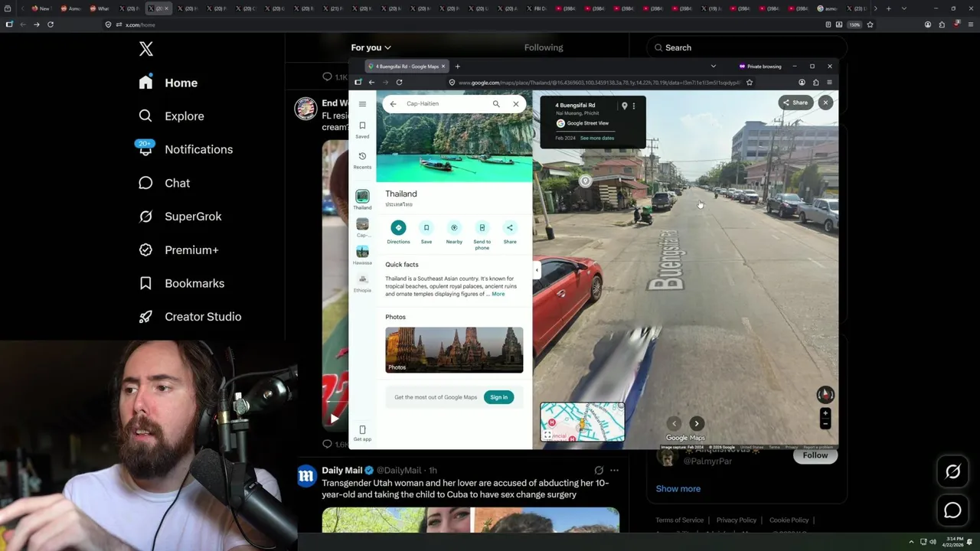Select Ethiopia recent place in sidebar

pyautogui.click(x=362, y=282)
